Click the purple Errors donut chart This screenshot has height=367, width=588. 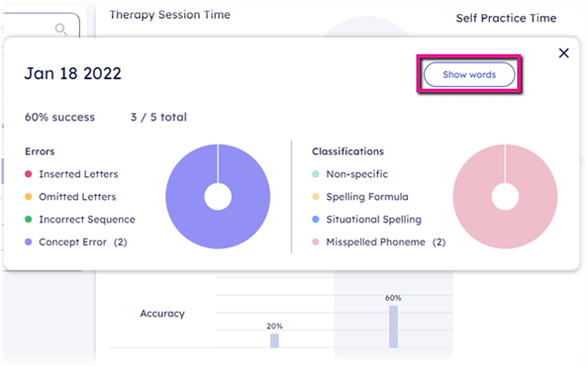pos(218,196)
